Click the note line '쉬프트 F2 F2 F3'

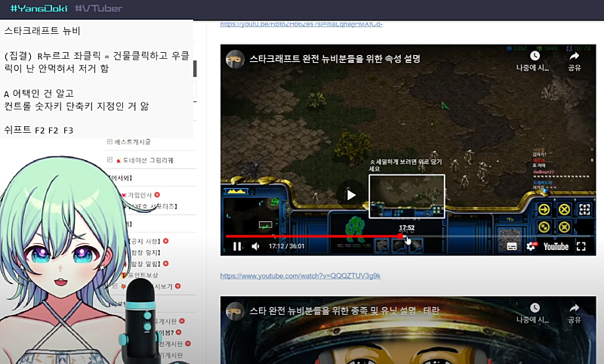39,130
